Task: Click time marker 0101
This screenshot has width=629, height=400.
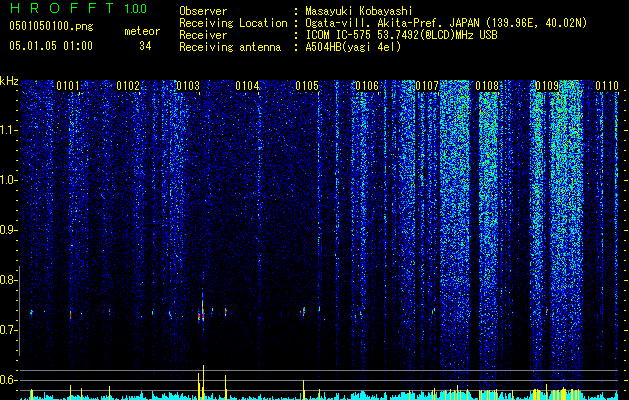Action: (x=68, y=86)
